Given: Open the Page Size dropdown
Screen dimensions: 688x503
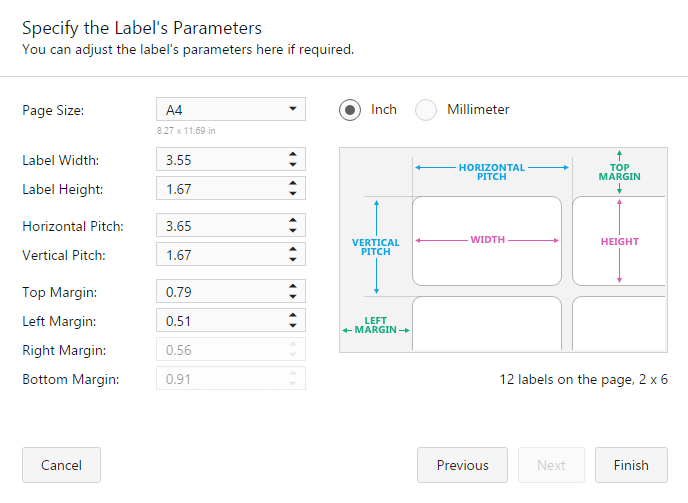Looking at the screenshot, I should click(231, 109).
